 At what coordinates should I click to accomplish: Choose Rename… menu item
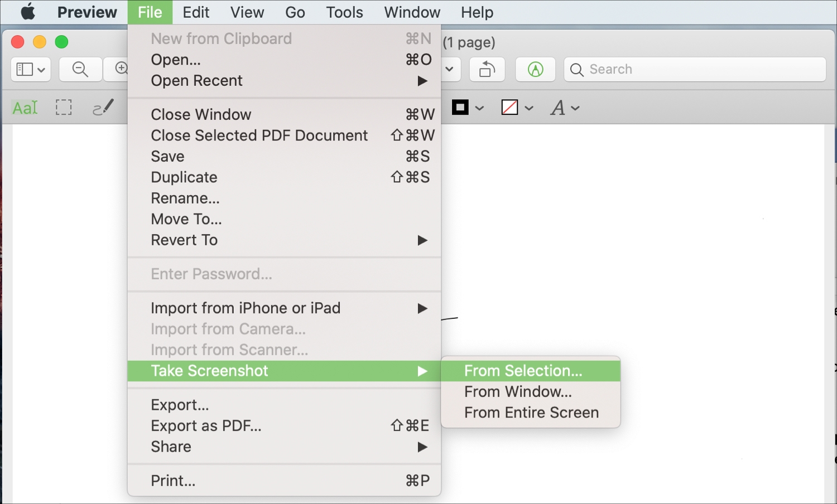(x=284, y=198)
